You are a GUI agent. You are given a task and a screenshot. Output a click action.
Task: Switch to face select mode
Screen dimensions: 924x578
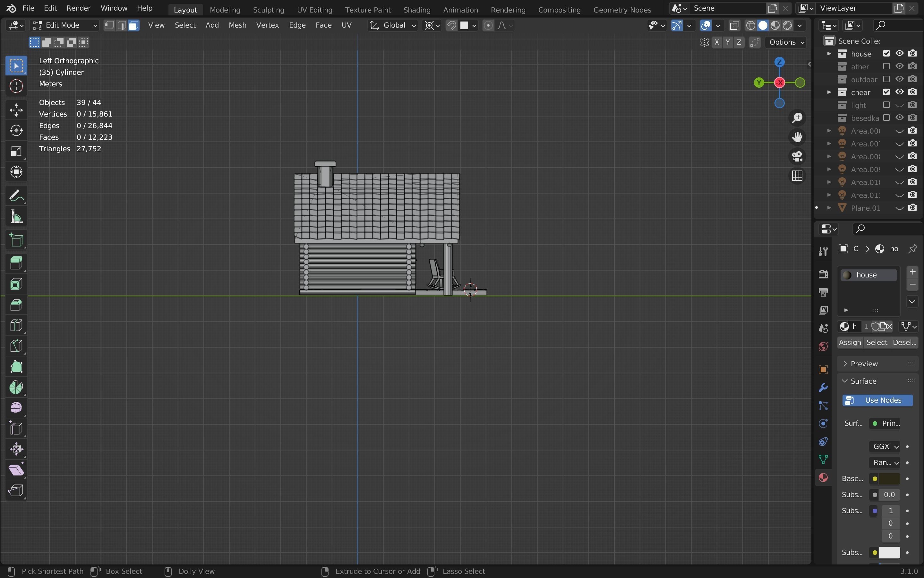click(133, 25)
